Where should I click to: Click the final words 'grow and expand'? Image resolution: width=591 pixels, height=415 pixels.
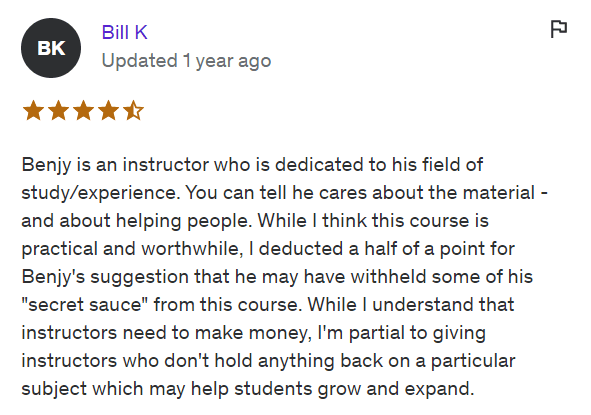click(395, 389)
